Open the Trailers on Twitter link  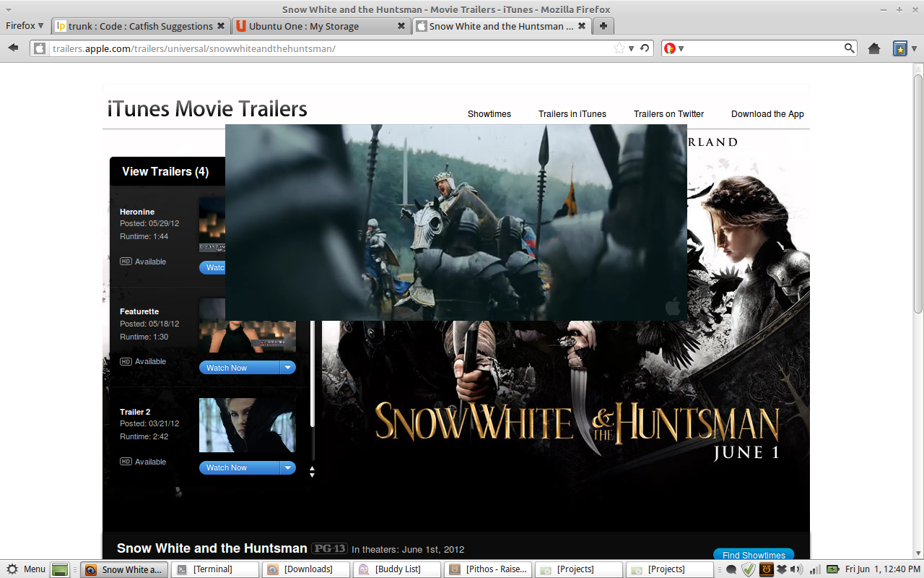668,114
